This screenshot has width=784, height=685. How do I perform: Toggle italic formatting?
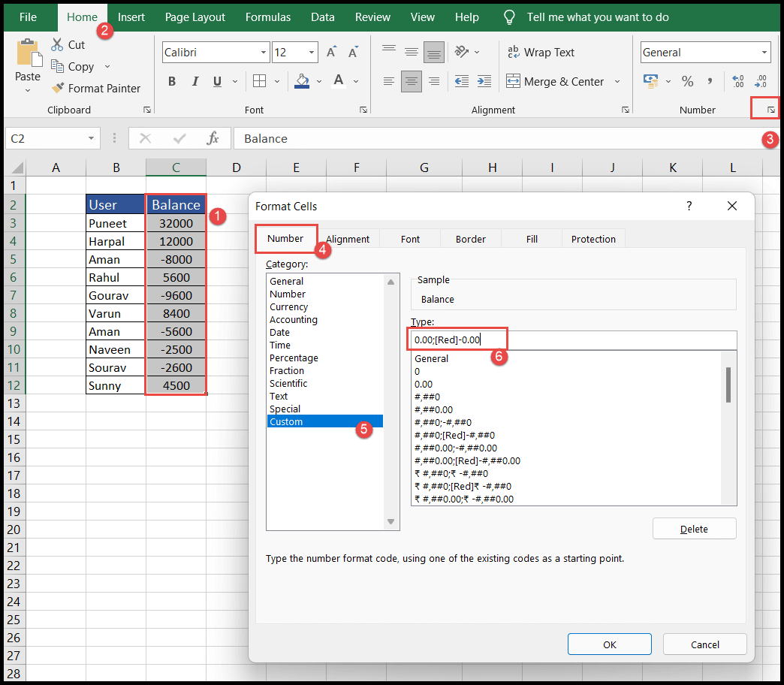coord(194,81)
